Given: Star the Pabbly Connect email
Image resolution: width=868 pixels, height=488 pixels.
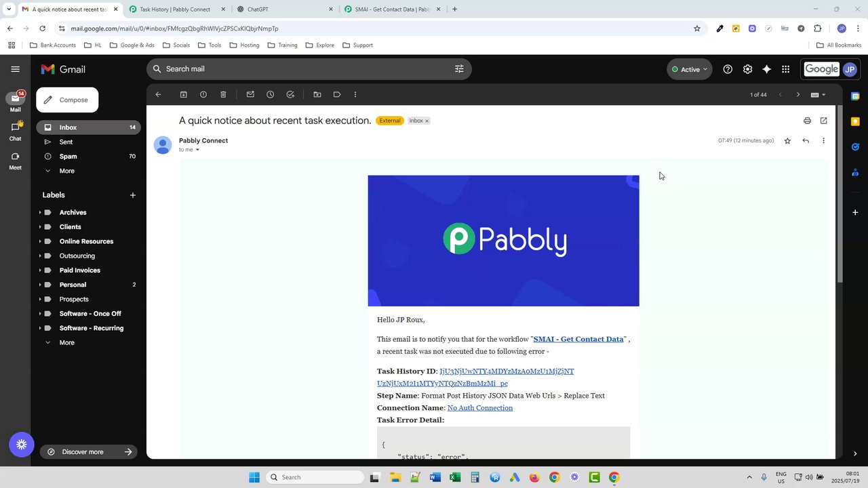Looking at the screenshot, I should click(x=787, y=141).
